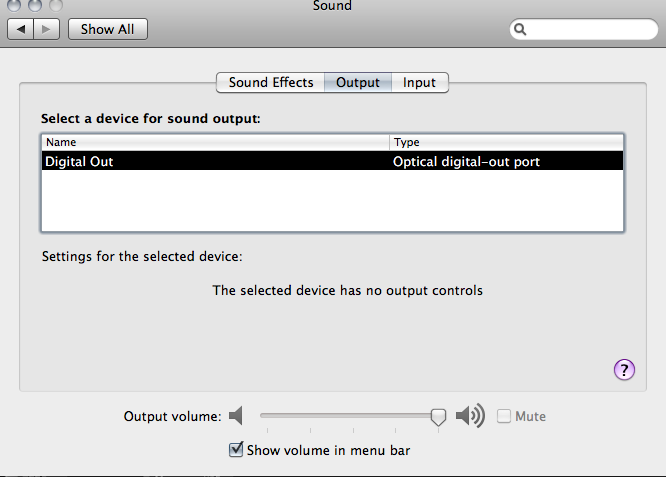Click the Show All button
This screenshot has height=477, width=666.
pos(108,29)
